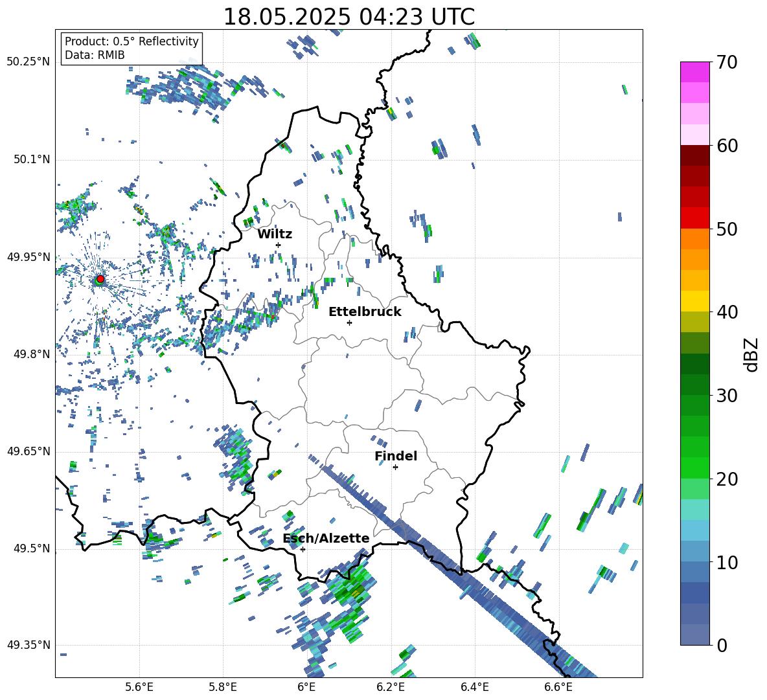Select the title 18.05.2025 04:23 UTC
Viewport: 767px width, 700px height.
pos(349,17)
